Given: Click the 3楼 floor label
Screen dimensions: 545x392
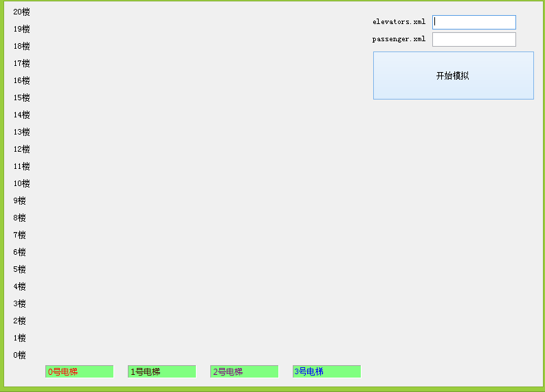Looking at the screenshot, I should pyautogui.click(x=19, y=304).
